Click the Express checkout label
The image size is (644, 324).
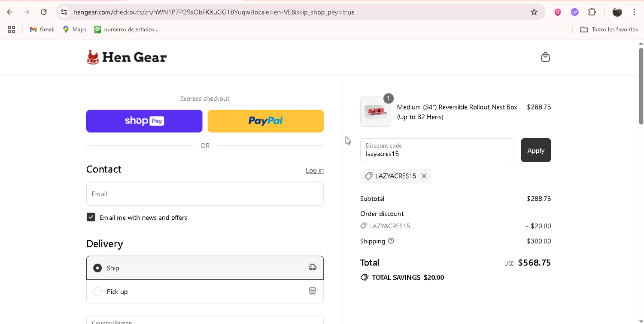coord(205,99)
